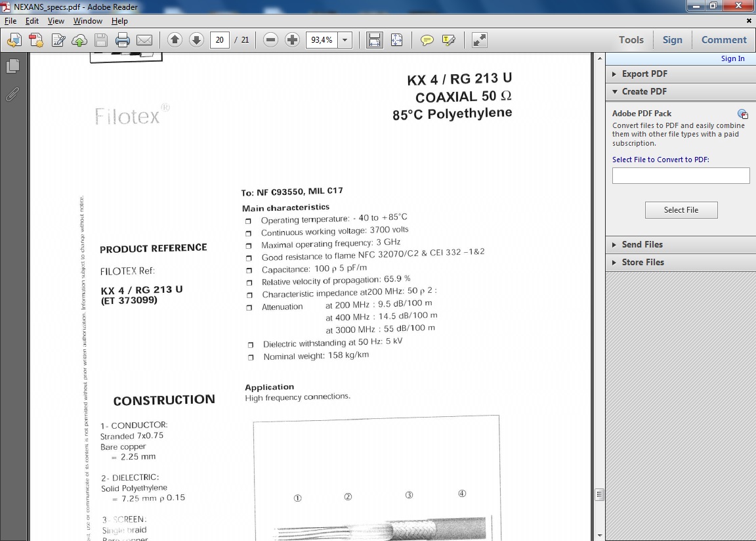
Task: Click the Print icon in toolbar
Action: [123, 40]
